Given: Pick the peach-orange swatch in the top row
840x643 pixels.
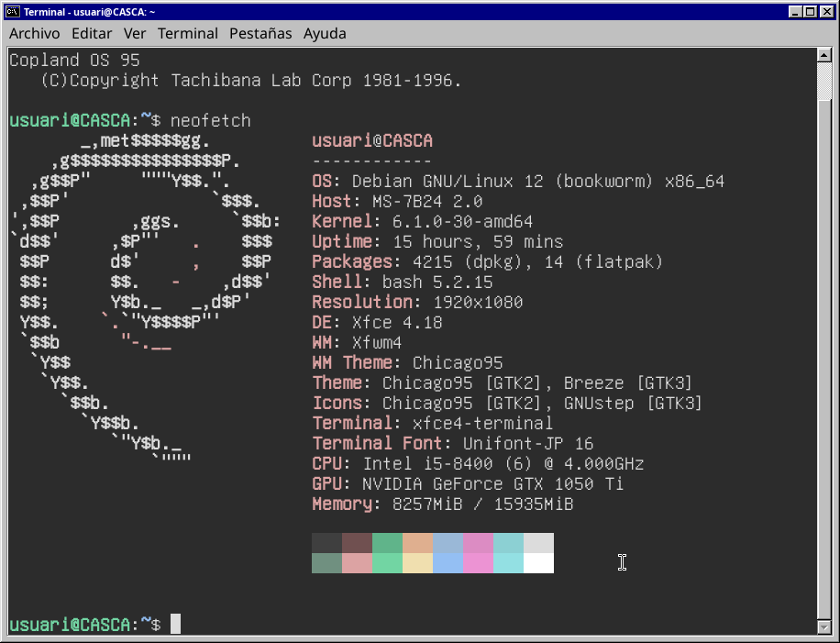Looking at the screenshot, I should (417, 543).
